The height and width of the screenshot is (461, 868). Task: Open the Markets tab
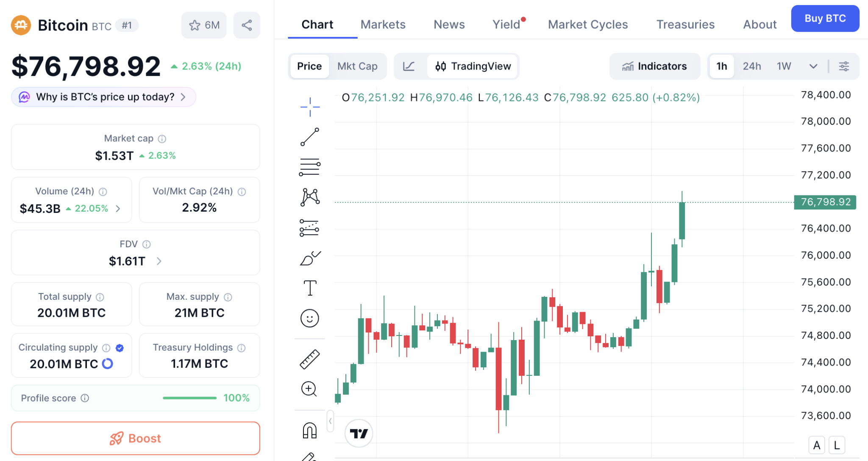coord(383,25)
